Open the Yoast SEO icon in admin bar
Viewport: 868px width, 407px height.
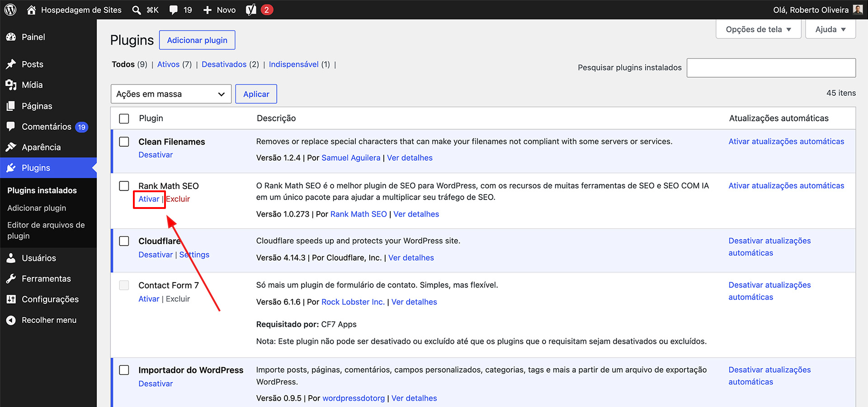[x=251, y=9]
